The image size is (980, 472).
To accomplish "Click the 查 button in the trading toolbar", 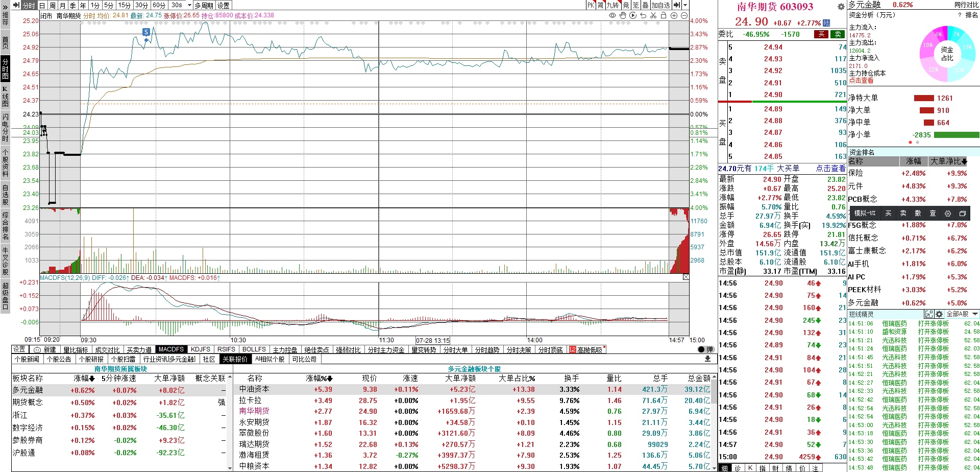I will click(x=933, y=214).
